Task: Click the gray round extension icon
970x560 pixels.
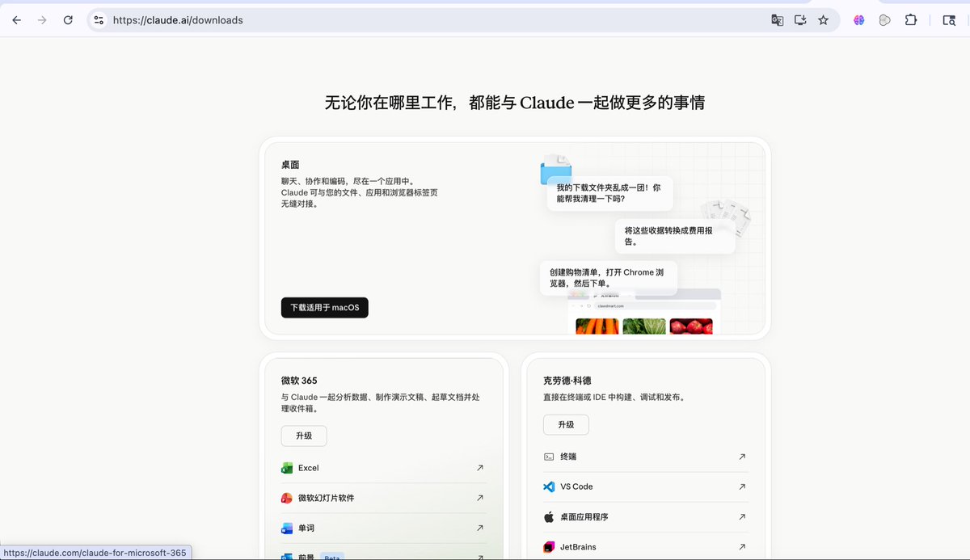Action: click(x=885, y=20)
